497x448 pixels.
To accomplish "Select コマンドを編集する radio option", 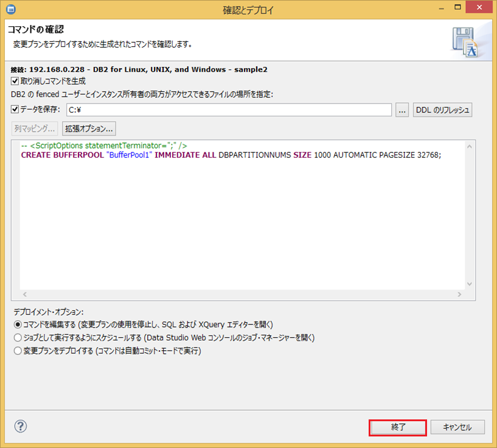I will [18, 324].
